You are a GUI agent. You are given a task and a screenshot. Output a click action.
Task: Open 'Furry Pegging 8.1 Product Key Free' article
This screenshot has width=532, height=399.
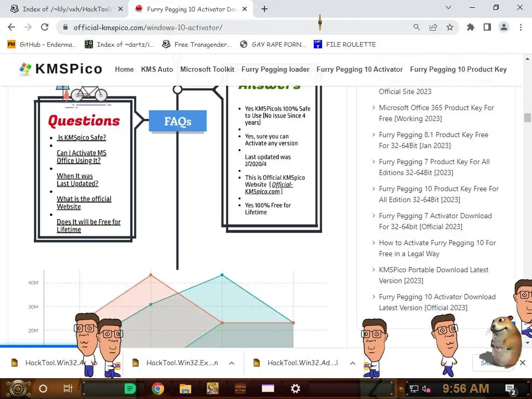(433, 140)
